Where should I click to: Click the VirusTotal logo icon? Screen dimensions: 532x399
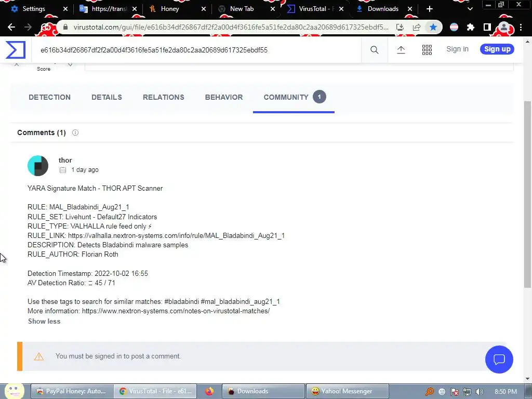[15, 49]
